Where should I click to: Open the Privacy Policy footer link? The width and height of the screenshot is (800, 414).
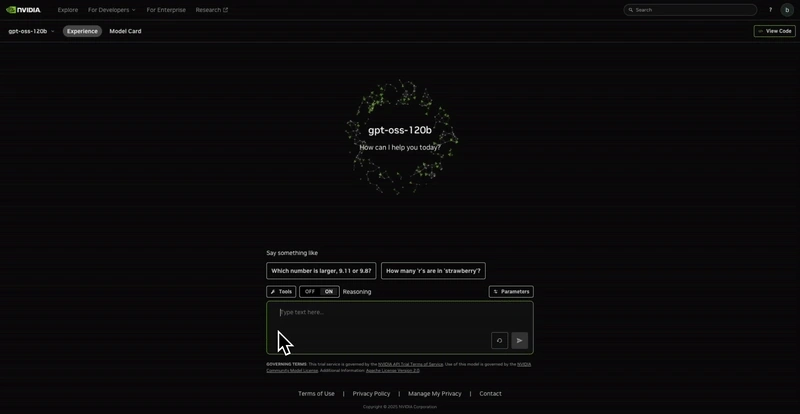point(371,394)
